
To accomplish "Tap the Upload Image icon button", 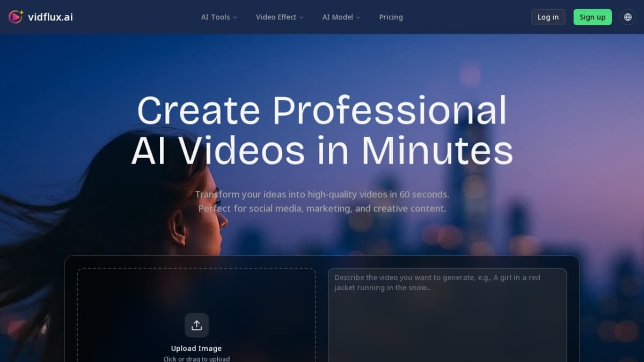I will click(x=196, y=325).
